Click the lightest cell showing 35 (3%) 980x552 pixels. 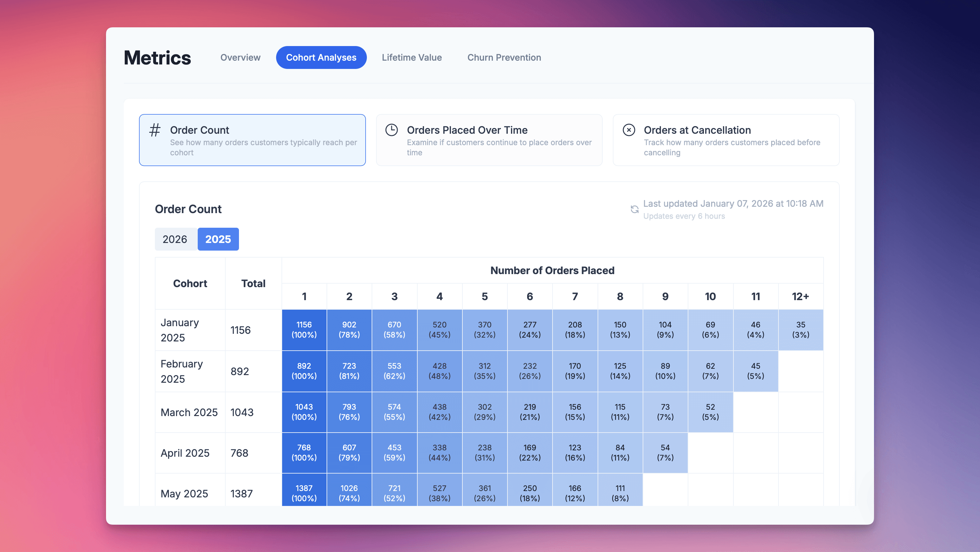[800, 330]
